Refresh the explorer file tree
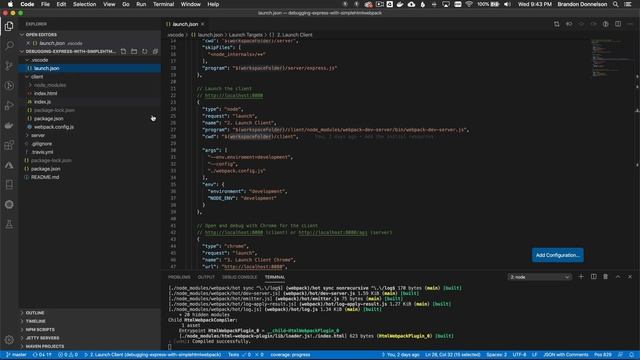The width and height of the screenshot is (640, 360). pyautogui.click(x=144, y=51)
